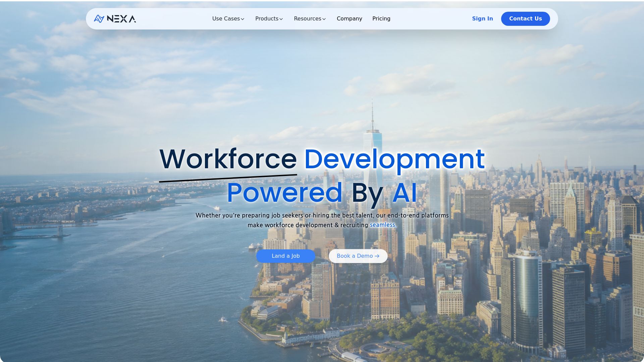Click the Sign In link
644x362 pixels.
482,19
